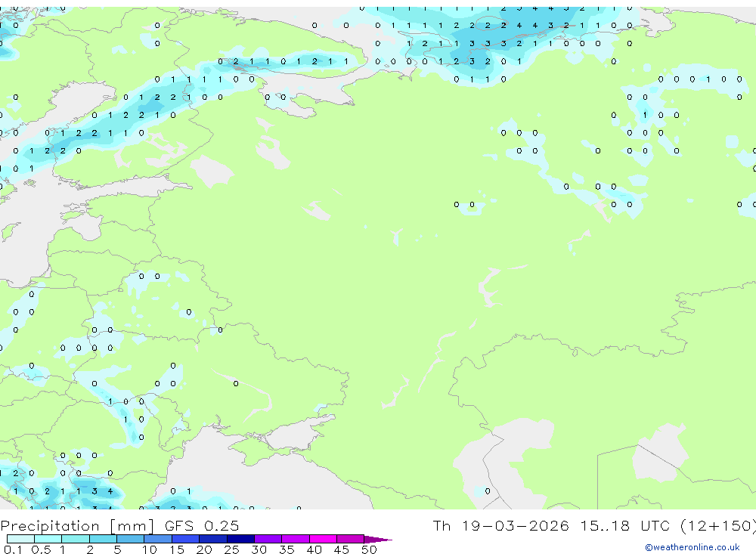
Task: Click the '10' legend scale label
Action: coord(149,549)
